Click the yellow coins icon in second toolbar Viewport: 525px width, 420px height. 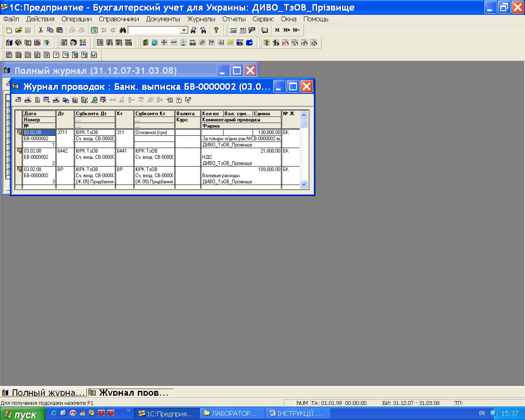[231, 42]
